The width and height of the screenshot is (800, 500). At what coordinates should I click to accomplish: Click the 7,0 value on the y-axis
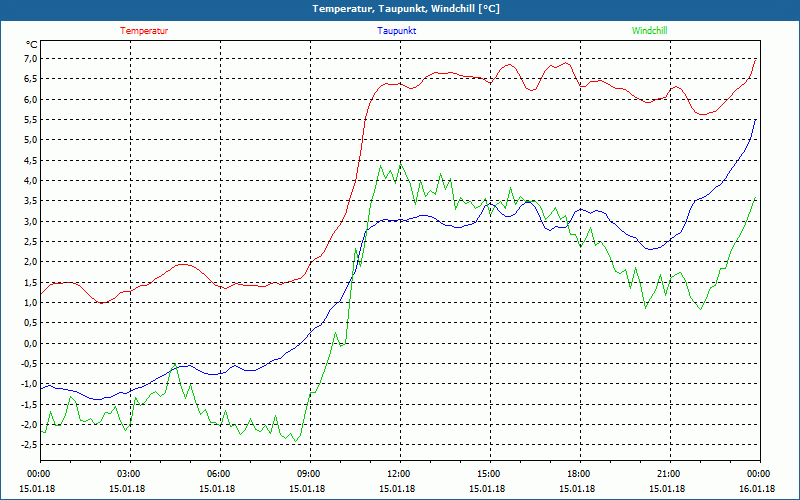coord(29,59)
